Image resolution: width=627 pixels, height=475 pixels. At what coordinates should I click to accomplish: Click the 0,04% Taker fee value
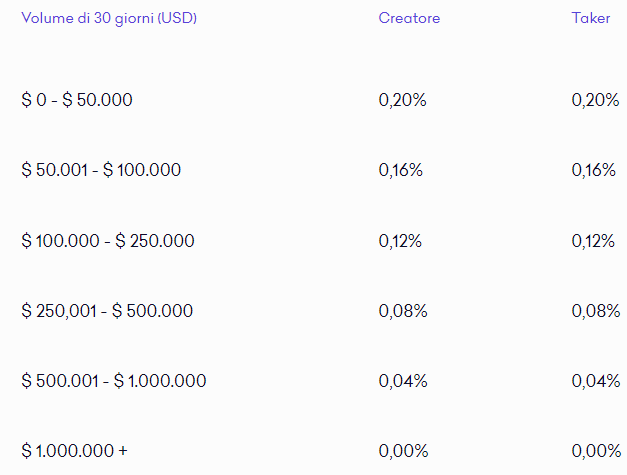[x=596, y=381]
